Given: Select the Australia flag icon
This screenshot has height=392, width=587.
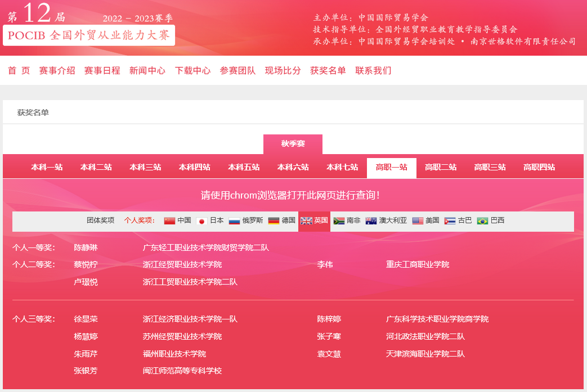Looking at the screenshot, I should pos(371,221).
